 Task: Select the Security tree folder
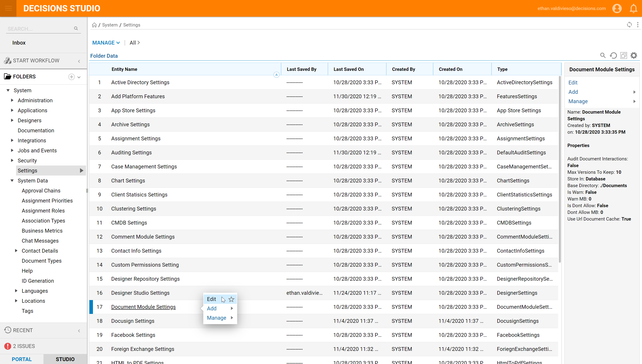tap(27, 160)
